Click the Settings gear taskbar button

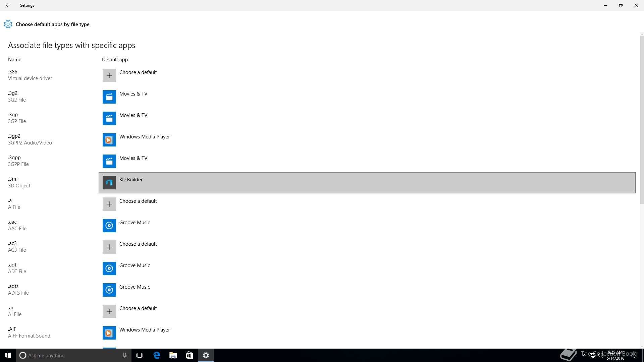(x=206, y=355)
